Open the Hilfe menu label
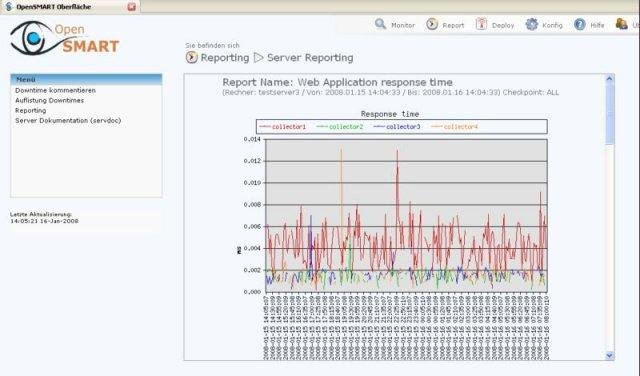This screenshot has width=640, height=376. (x=597, y=25)
